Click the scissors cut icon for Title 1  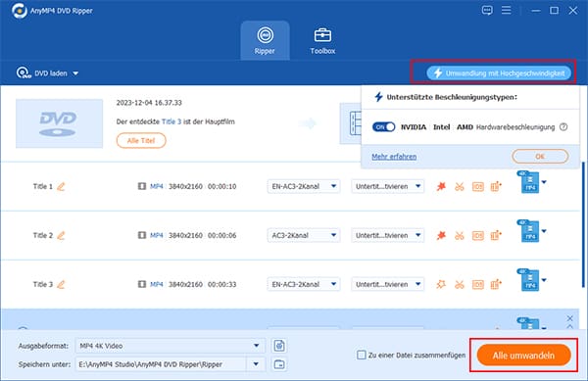[460, 186]
